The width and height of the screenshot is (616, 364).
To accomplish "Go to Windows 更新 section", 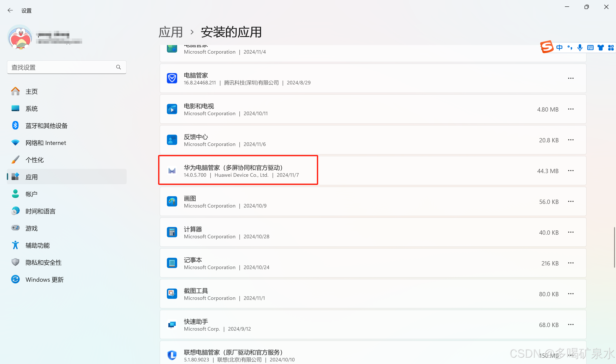I will [45, 280].
